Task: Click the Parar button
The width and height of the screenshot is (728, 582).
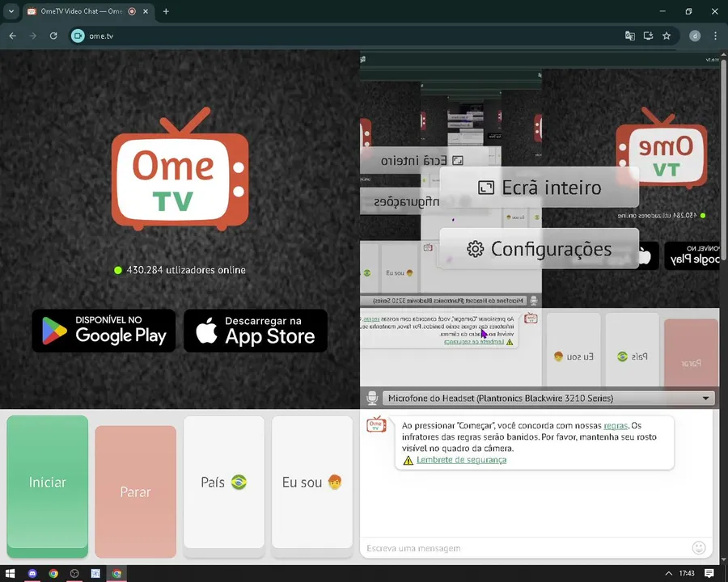Action: [136, 491]
